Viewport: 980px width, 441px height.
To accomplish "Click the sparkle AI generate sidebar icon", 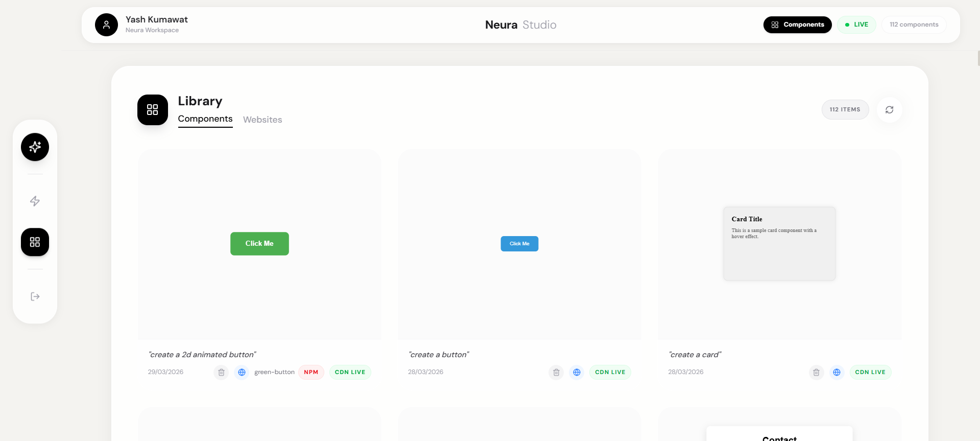I will click(35, 147).
